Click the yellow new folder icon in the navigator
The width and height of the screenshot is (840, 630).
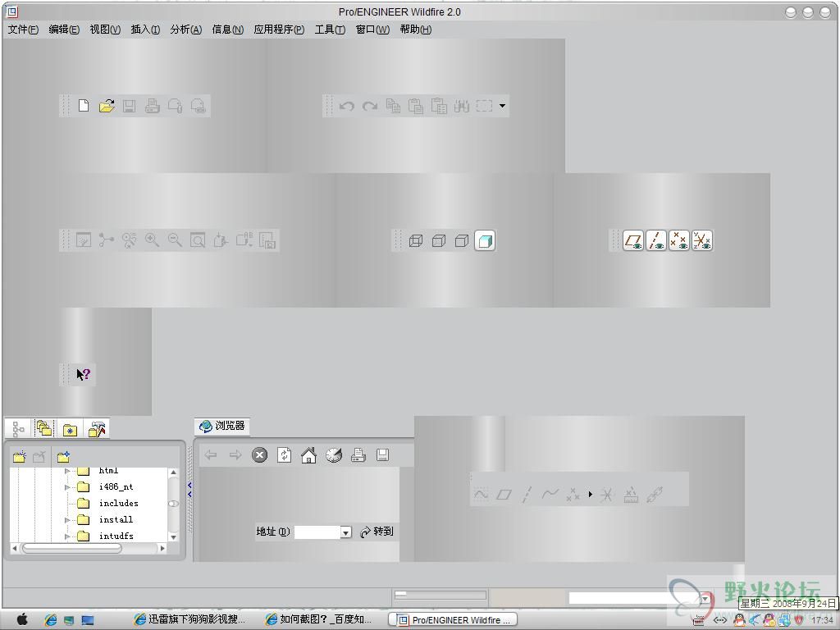pyautogui.click(x=20, y=456)
